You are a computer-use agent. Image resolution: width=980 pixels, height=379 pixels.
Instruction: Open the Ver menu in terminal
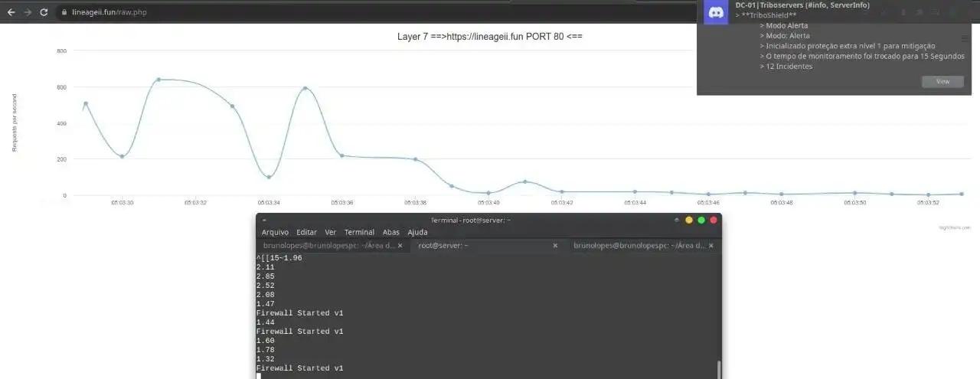click(x=330, y=232)
